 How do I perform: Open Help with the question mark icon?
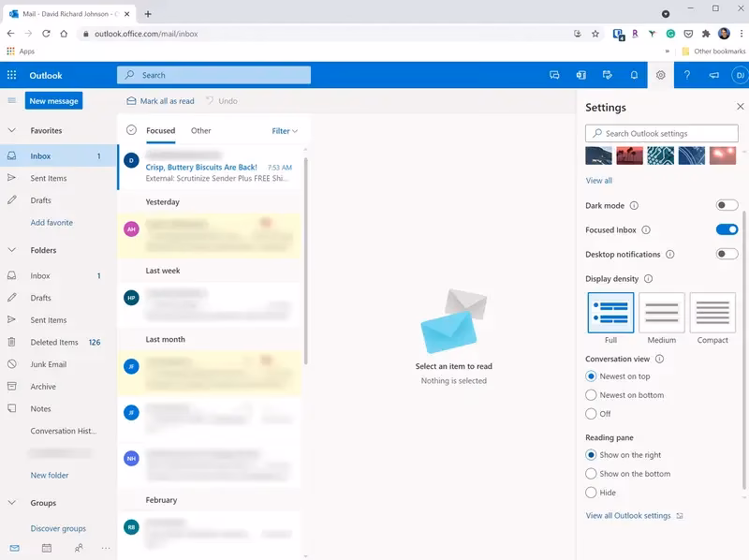(688, 75)
